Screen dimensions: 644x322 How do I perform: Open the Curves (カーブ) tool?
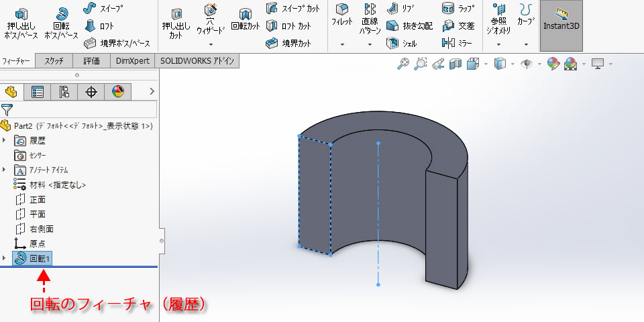[526, 15]
